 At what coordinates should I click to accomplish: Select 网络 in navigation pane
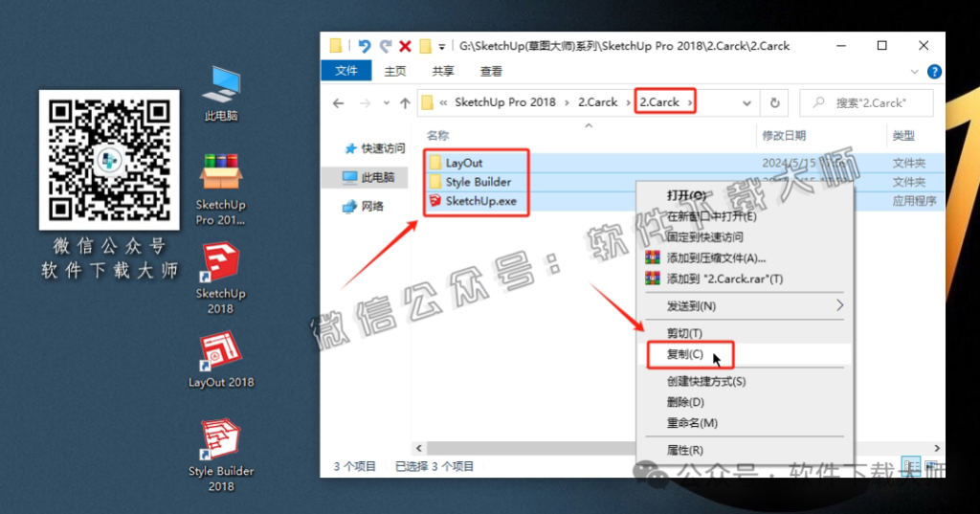364,207
